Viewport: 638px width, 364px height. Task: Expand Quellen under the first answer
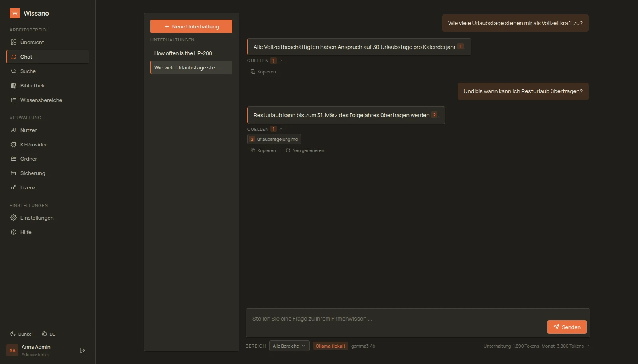(x=265, y=61)
